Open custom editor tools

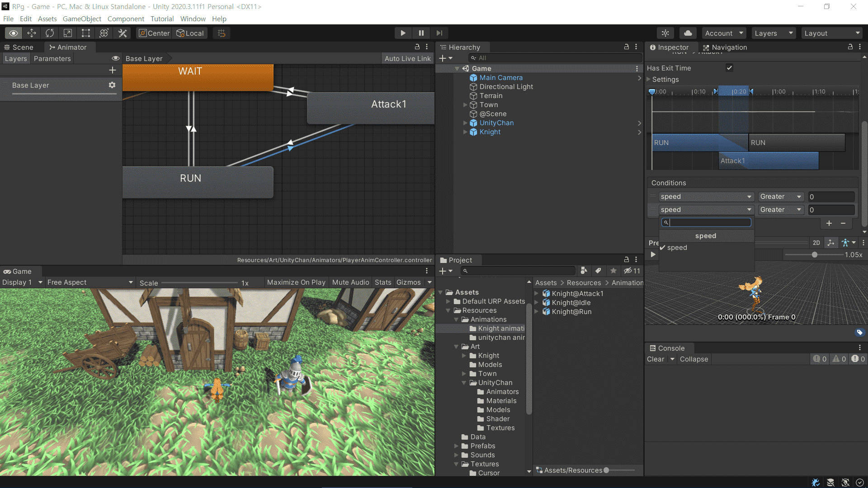(123, 33)
